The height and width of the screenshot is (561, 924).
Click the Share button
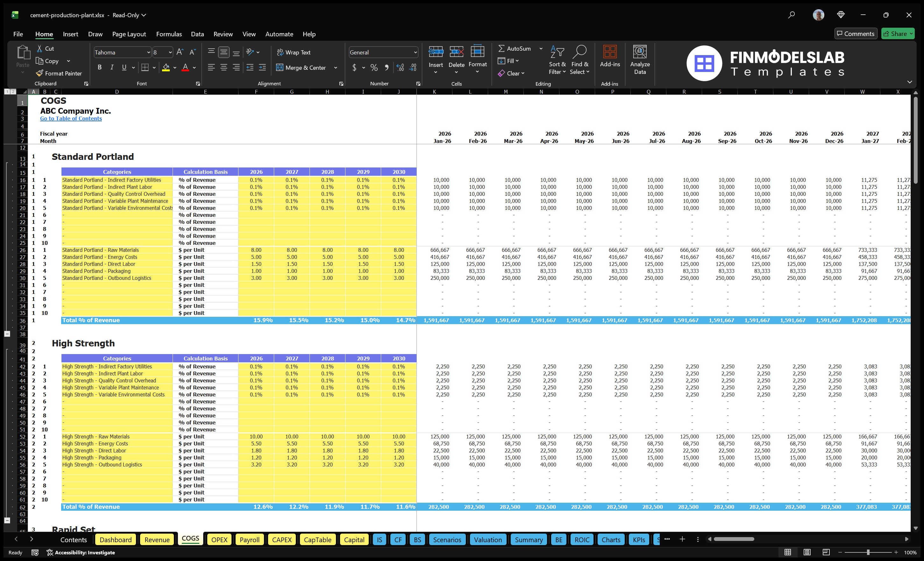(898, 34)
